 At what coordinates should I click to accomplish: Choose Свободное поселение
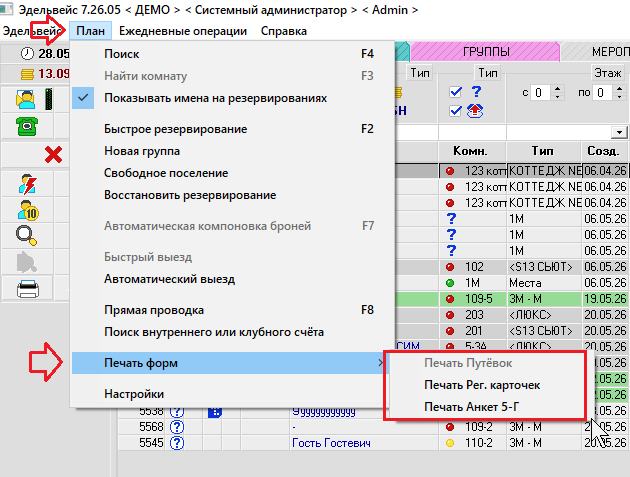coord(232,173)
